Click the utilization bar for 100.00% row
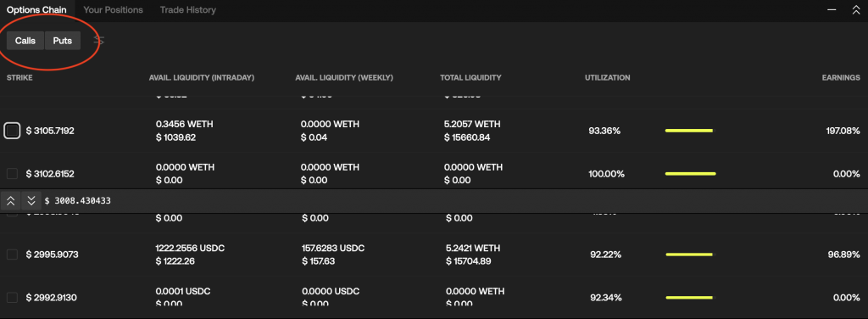This screenshot has height=319, width=868. click(690, 174)
